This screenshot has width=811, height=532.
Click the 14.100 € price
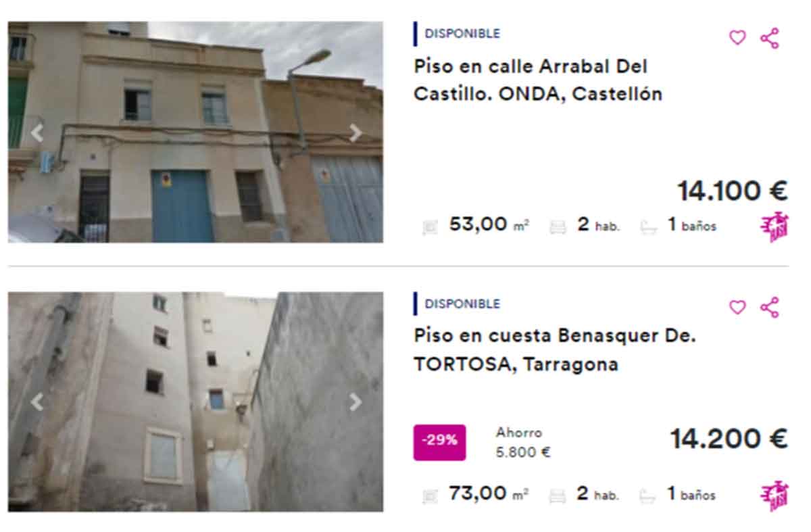(733, 191)
